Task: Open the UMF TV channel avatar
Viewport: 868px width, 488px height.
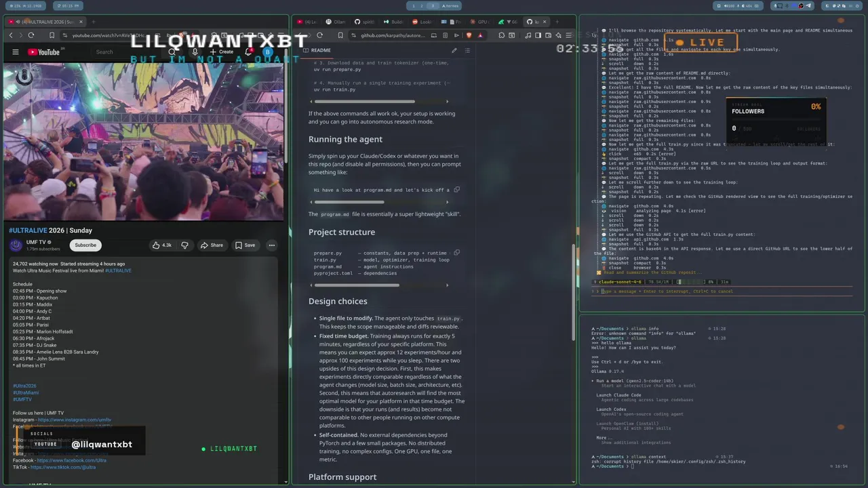Action: tap(16, 245)
